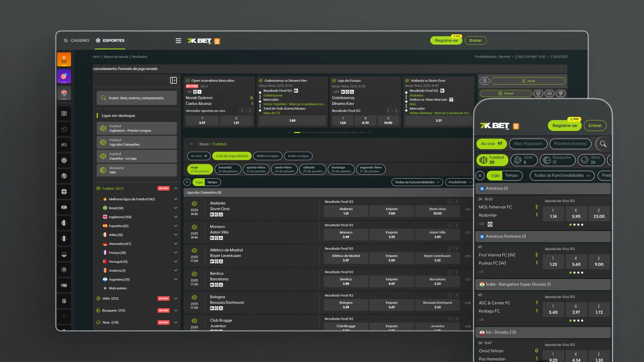Screen dimensions: 644x362
Task: Open the purple target sidebar icon
Action: pyautogui.click(x=64, y=76)
